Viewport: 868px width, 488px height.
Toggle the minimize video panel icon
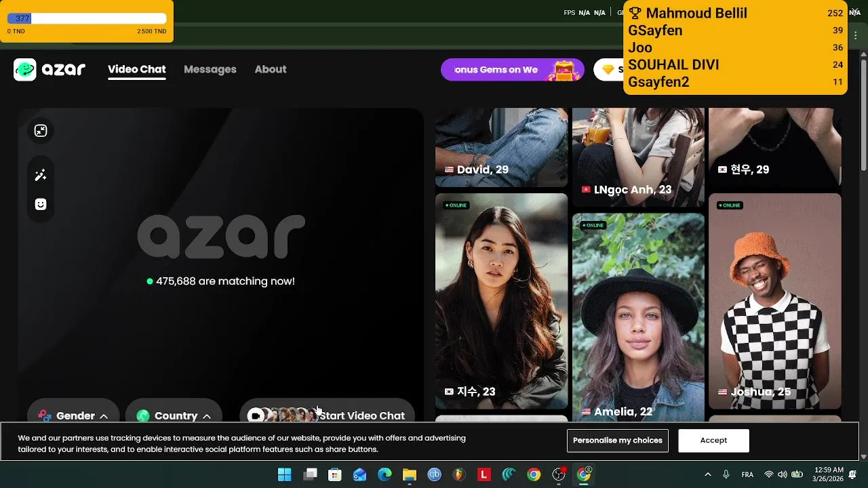coord(41,131)
